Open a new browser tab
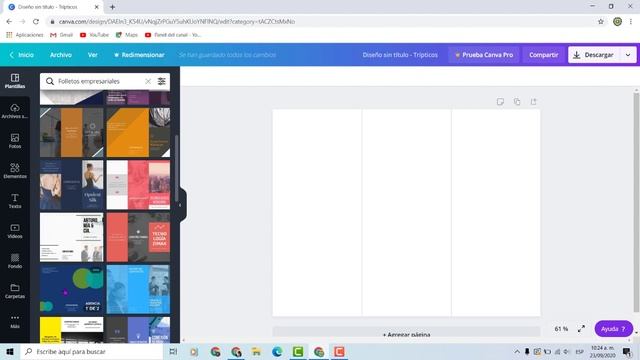Image resolution: width=640 pixels, height=360 pixels. pos(112,7)
